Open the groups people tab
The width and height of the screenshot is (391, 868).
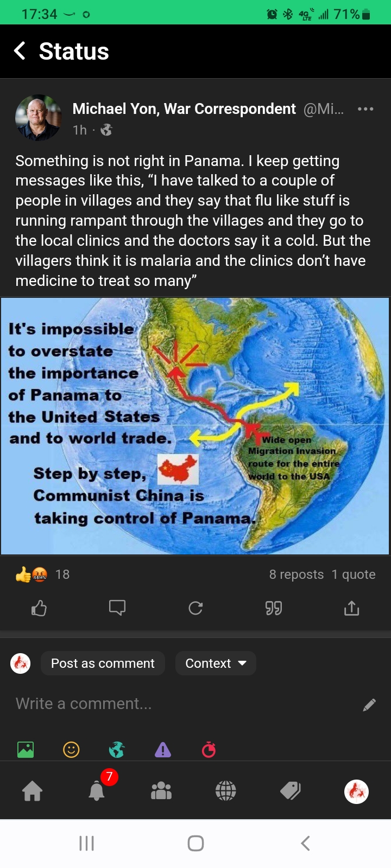161,791
